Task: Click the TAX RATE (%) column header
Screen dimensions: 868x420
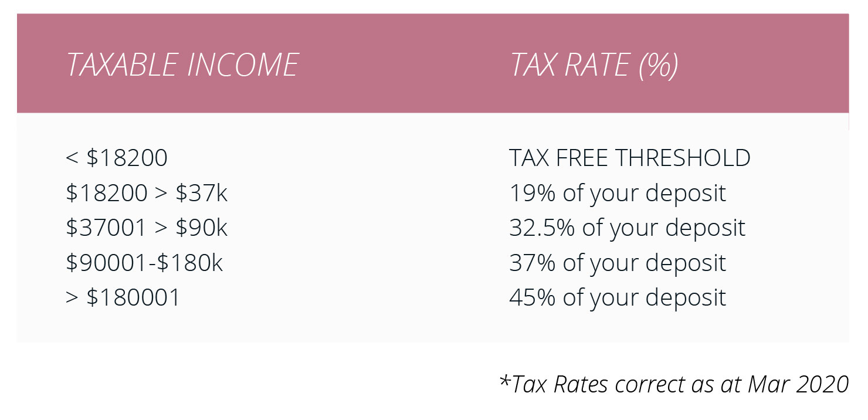Action: point(595,65)
